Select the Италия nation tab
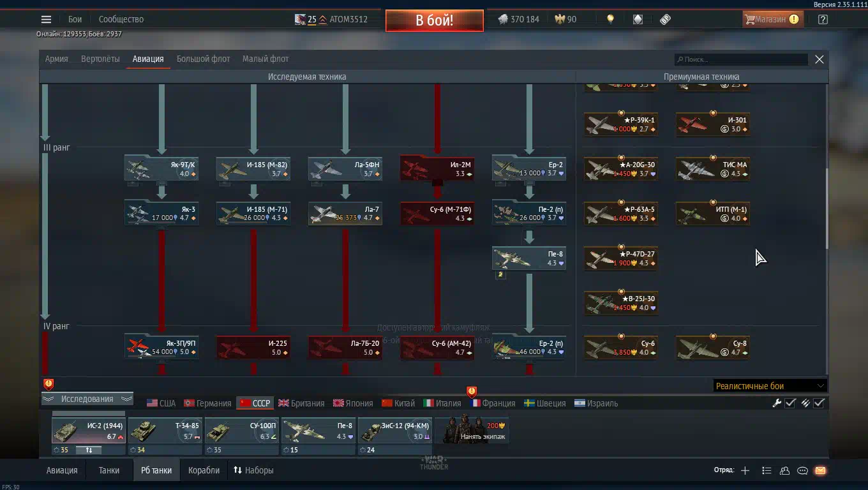Screen dimensions: 868x490 tap(442, 403)
